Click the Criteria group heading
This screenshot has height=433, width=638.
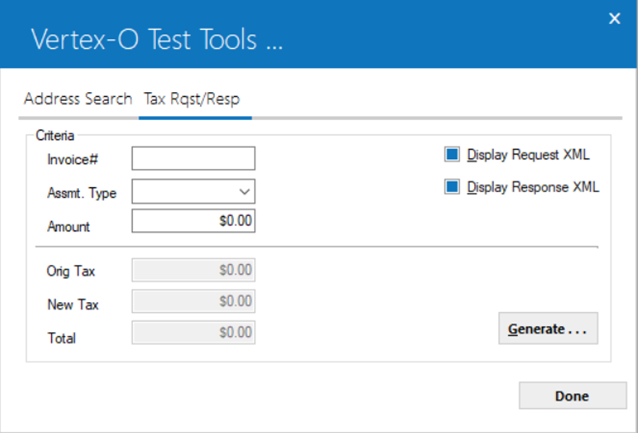tap(55, 136)
